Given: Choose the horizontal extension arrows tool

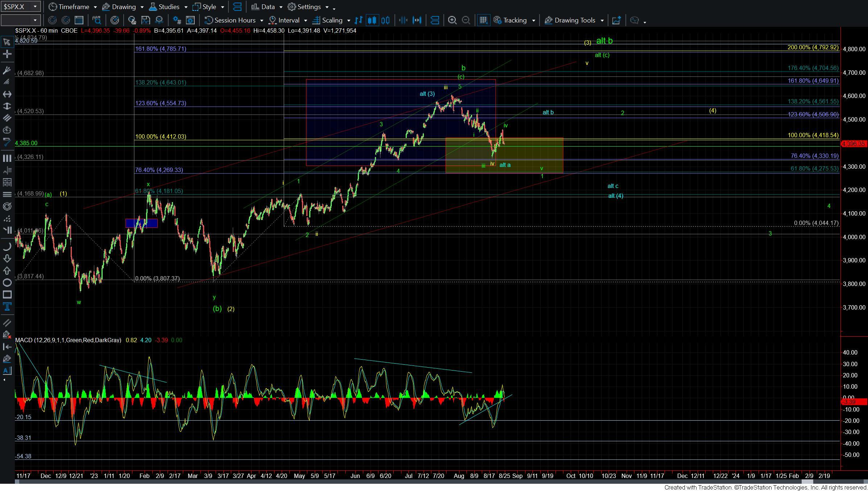Looking at the screenshot, I should click(x=7, y=94).
